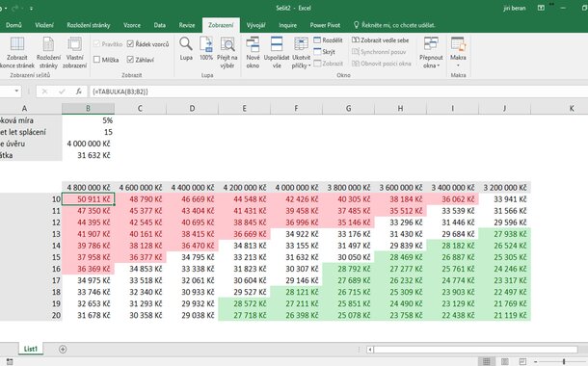
Task: Select cell with 31 632 Kč in column B
Action: 88,155
